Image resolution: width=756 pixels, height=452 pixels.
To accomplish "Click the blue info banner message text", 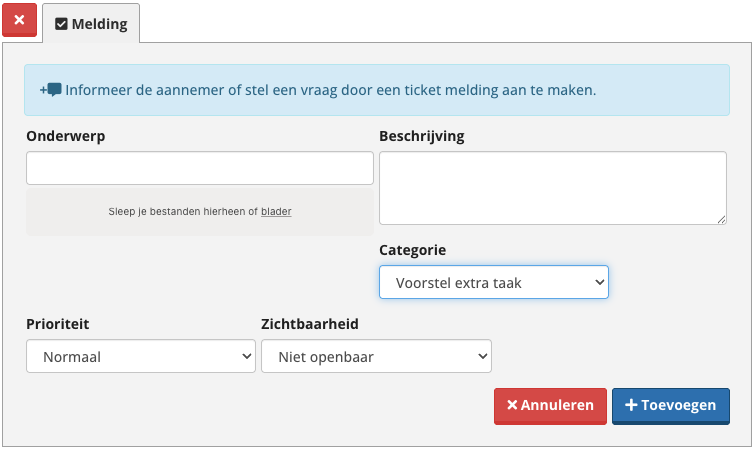I will [330, 90].
